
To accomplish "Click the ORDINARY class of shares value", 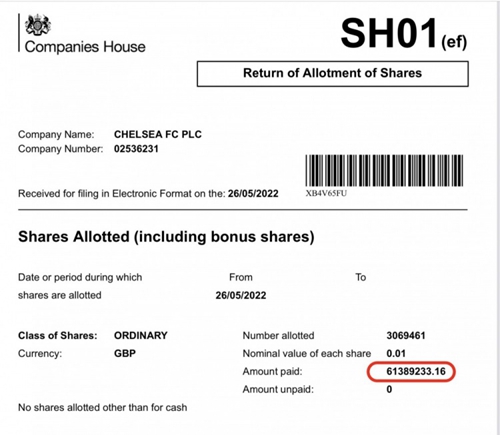I will coord(141,335).
